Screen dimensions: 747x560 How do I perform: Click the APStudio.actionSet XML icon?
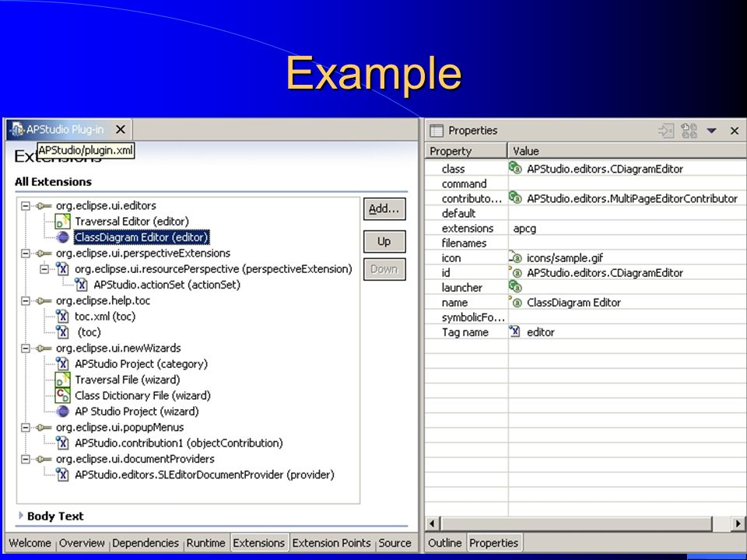(81, 285)
